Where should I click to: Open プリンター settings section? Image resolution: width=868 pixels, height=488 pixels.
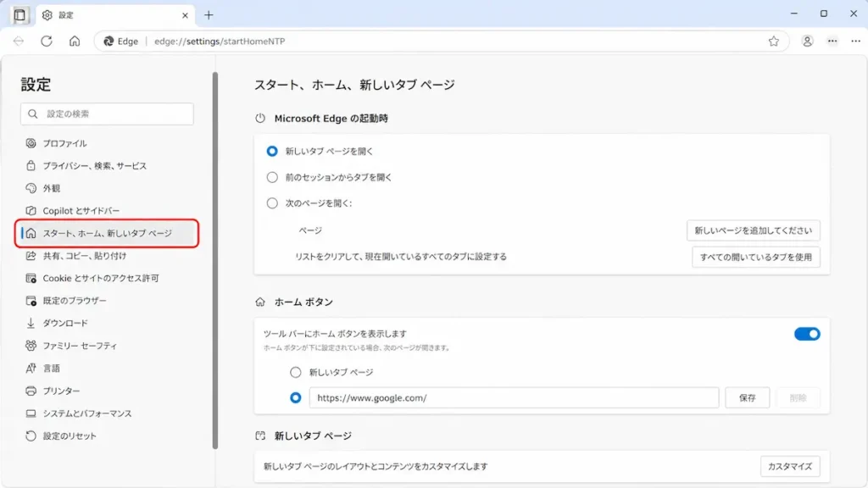pyautogui.click(x=107, y=391)
